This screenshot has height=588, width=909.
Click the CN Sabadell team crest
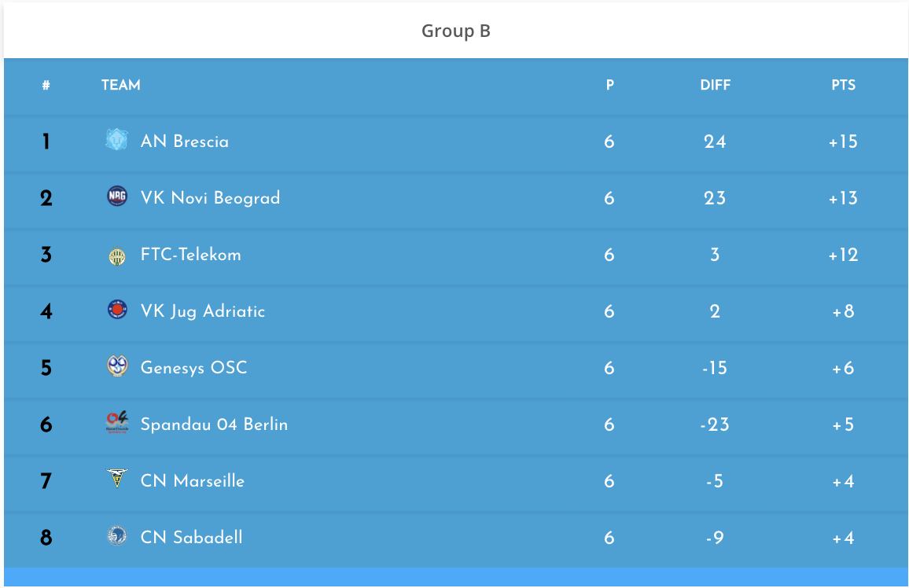pos(116,536)
